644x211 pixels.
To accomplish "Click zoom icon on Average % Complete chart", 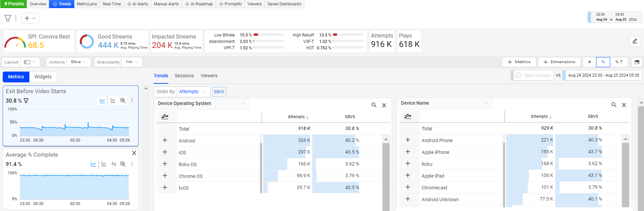I will [123, 164].
